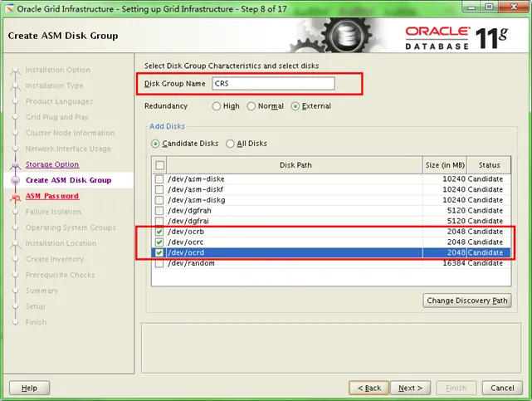Sort by Size (in MB) column header
Screen dimensions: 532x401
pos(444,164)
